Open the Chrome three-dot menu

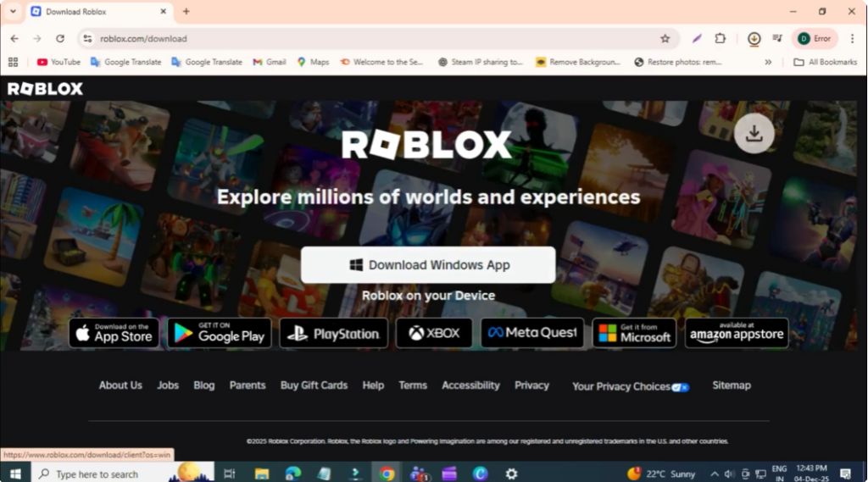pos(853,39)
